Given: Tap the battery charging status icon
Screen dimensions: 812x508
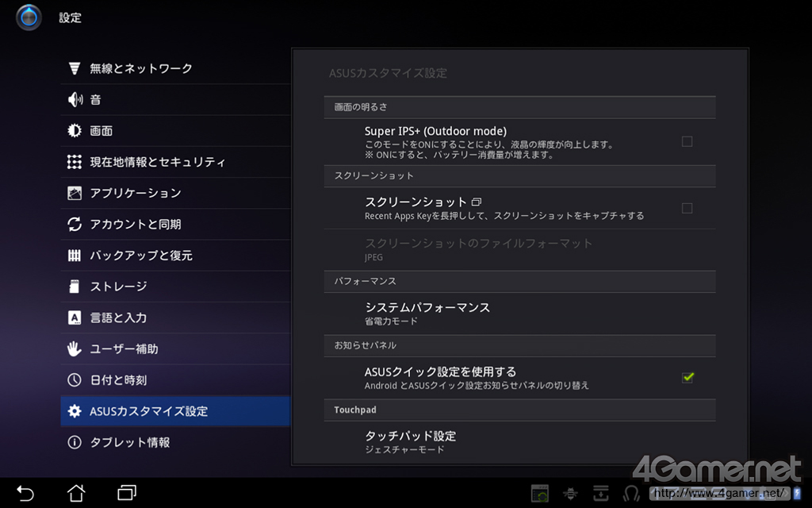Looking at the screenshot, I should coord(797,494).
